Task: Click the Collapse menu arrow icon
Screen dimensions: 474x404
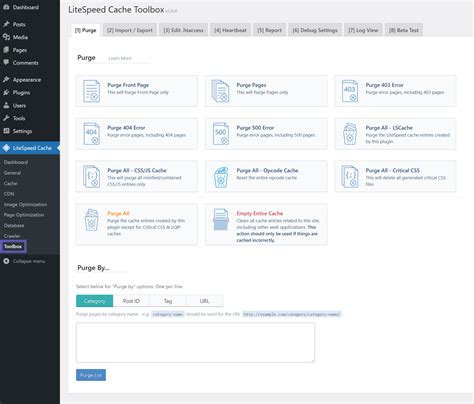Action: (x=6, y=261)
